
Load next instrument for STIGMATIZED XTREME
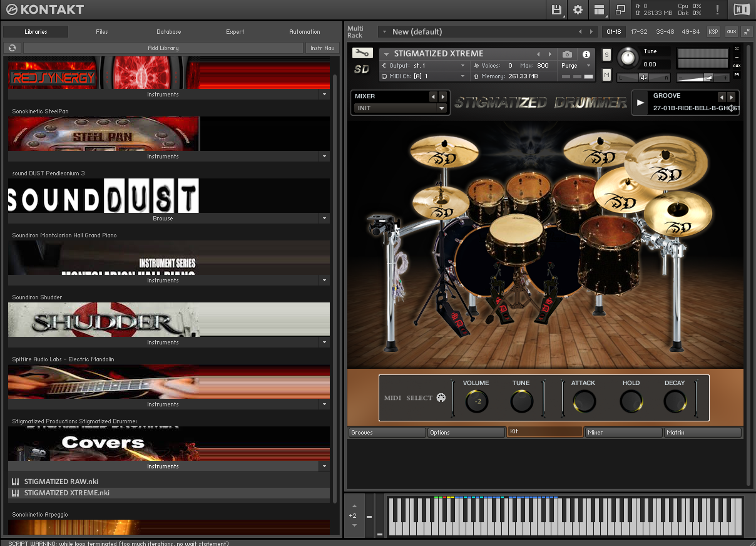pyautogui.click(x=550, y=54)
